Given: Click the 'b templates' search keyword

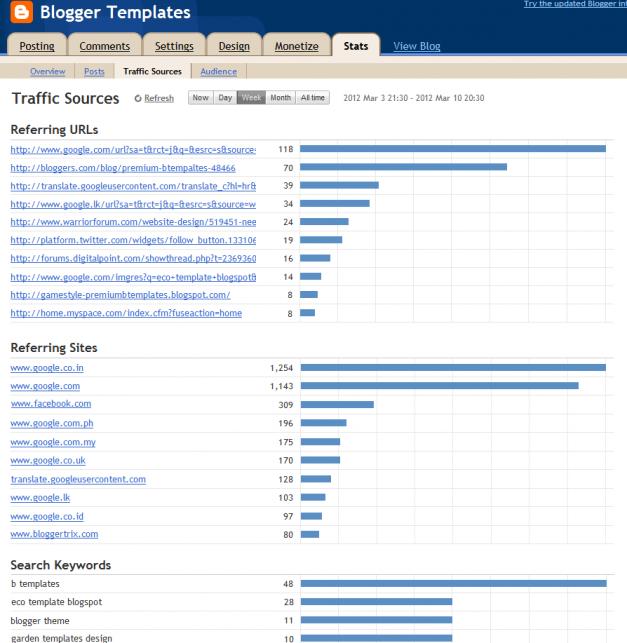Looking at the screenshot, I should pos(35,584).
